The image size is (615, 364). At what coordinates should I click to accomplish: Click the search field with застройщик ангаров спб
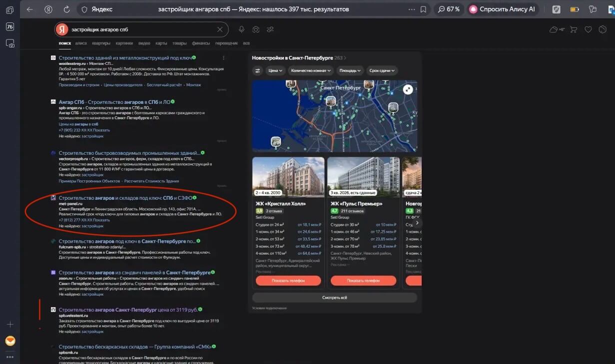click(142, 29)
